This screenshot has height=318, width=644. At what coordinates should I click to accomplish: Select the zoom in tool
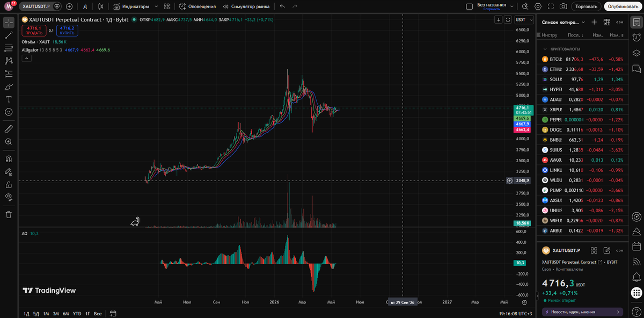[9, 142]
